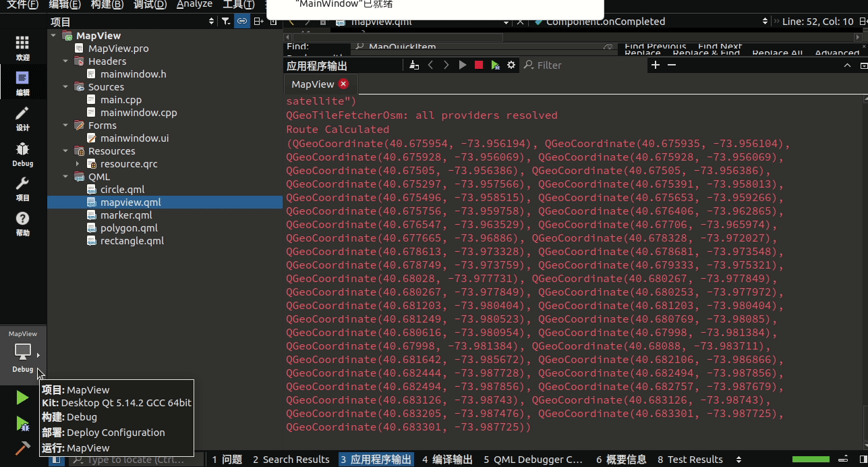Open the 设计 design mode
The image size is (868, 467).
tap(22, 118)
